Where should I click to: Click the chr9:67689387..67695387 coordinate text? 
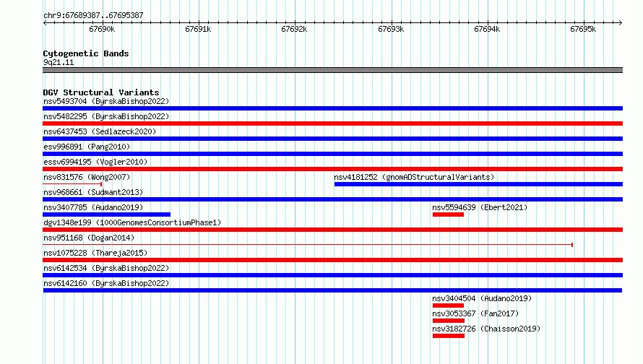click(x=93, y=15)
